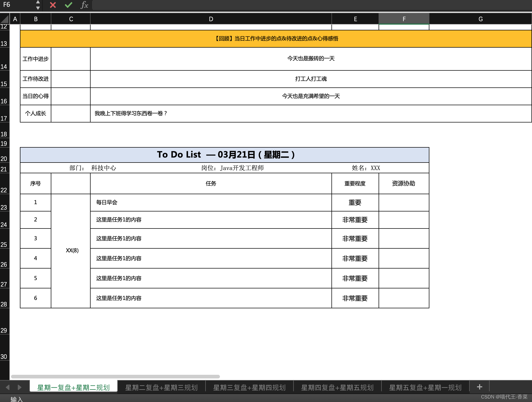532x402 pixels.
Task: Click 非常重要 in row 28
Action: pos(355,298)
